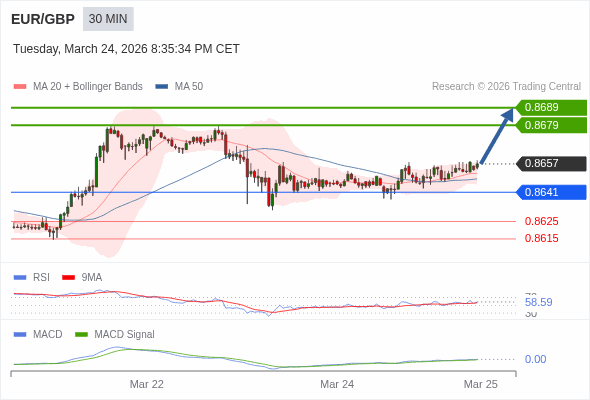Image resolution: width=590 pixels, height=400 pixels.
Task: Click the pink MA 20 legend swatch
Action: pyautogui.click(x=20, y=87)
